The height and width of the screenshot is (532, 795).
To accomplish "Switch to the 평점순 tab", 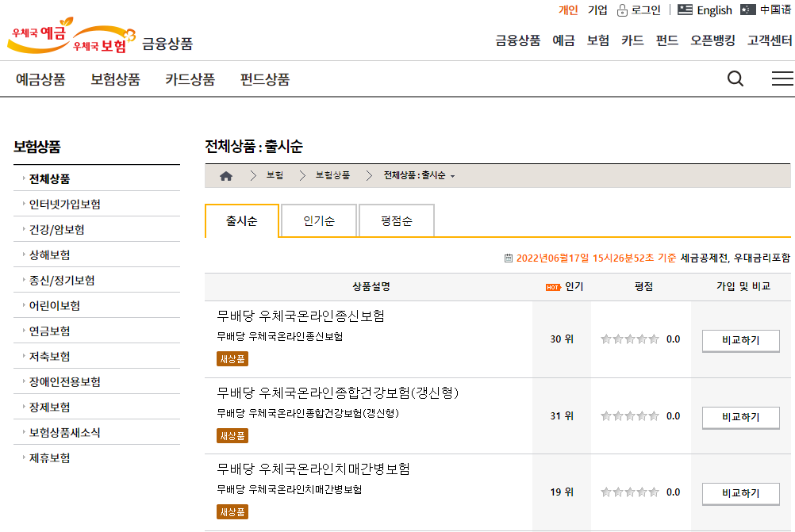I will 397,220.
